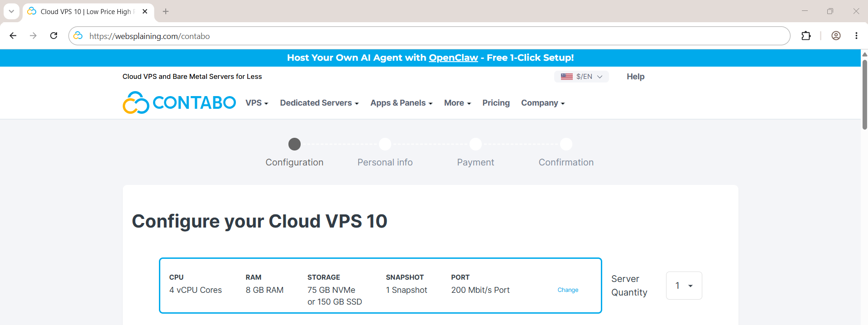Minimize the browser window

[805, 11]
